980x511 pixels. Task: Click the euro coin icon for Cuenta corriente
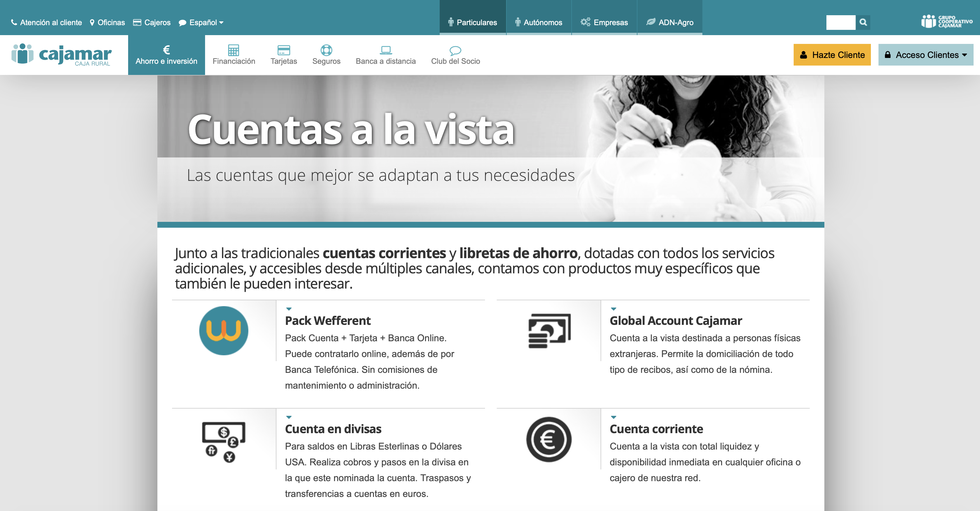click(549, 440)
